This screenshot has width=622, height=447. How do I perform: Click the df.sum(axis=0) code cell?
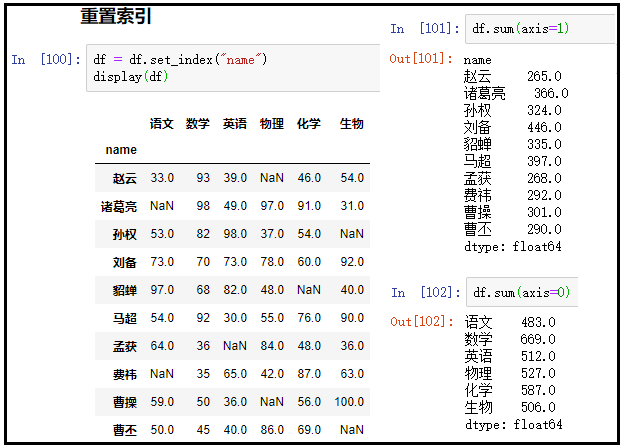pyautogui.click(x=522, y=292)
